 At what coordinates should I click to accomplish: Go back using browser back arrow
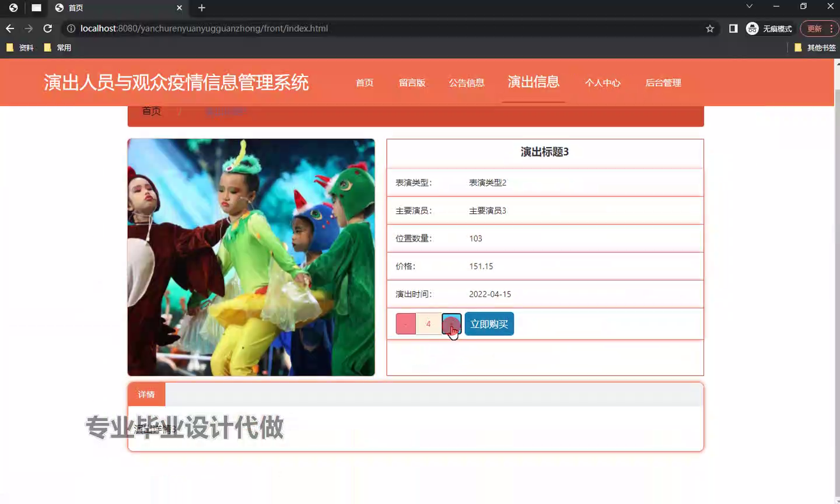pos(10,28)
